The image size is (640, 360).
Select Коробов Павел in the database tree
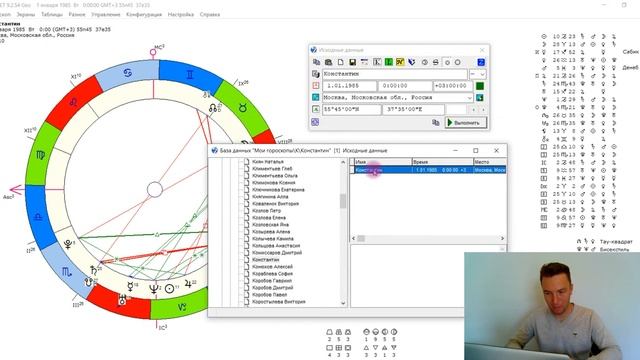pyautogui.click(x=269, y=294)
